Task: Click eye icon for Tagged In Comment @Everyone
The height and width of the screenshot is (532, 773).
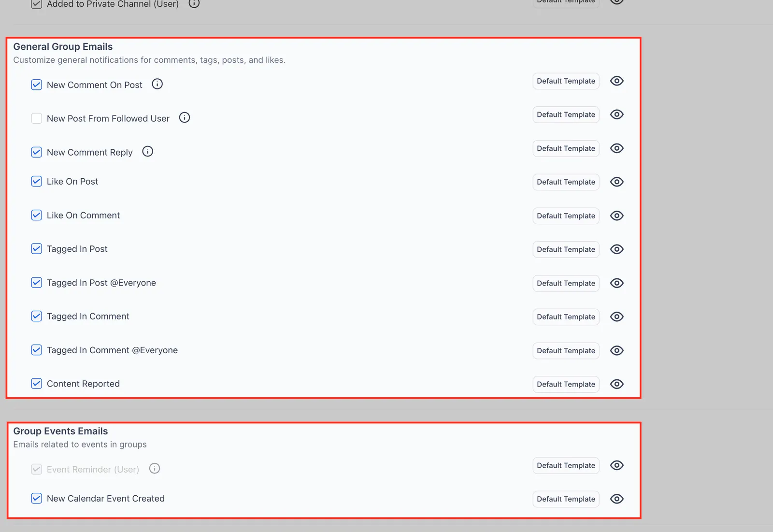Action: coord(616,351)
